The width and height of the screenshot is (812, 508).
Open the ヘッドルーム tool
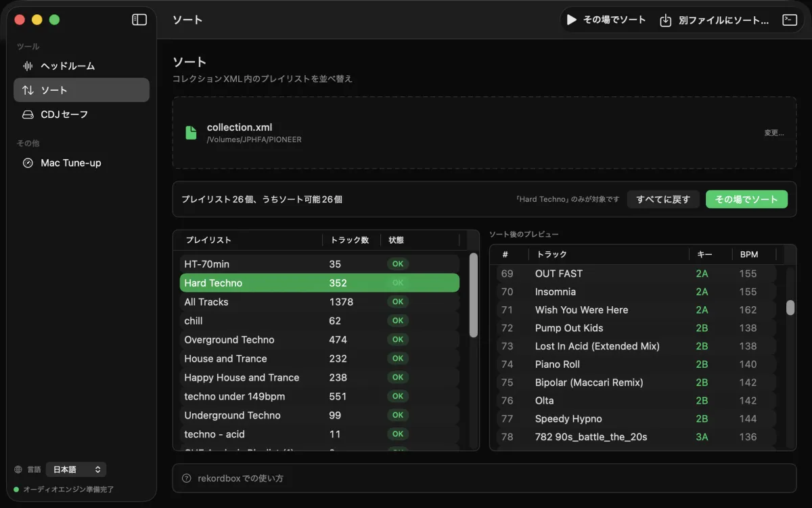click(x=81, y=66)
